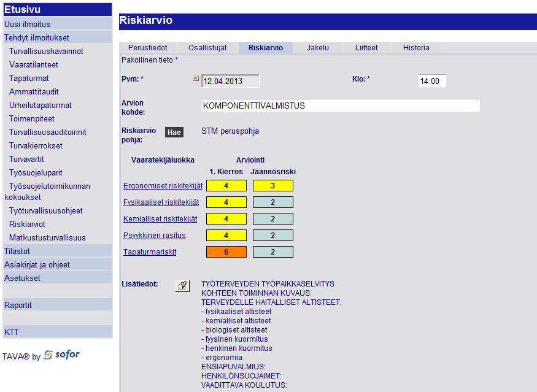The width and height of the screenshot is (537, 392).
Task: Click the STM peruspohja template text
Action: coord(230,131)
